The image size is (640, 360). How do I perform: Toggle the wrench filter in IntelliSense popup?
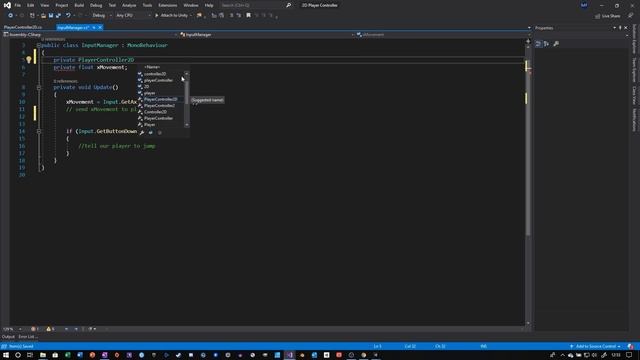[142, 133]
